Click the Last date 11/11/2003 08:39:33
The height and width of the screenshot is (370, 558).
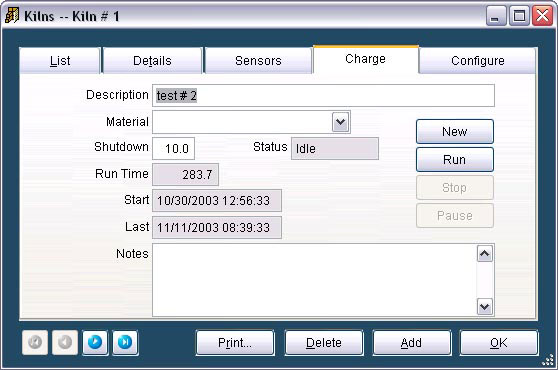[x=217, y=228]
